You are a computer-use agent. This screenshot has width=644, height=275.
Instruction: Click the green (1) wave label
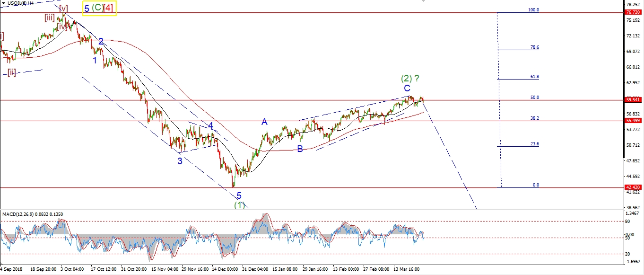coord(240,205)
